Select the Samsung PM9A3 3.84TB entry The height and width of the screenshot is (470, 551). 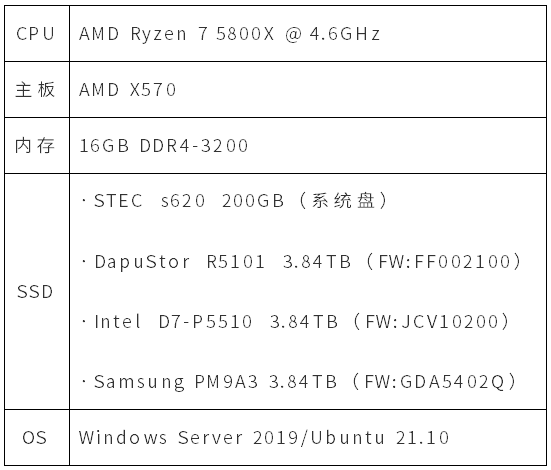(x=215, y=382)
